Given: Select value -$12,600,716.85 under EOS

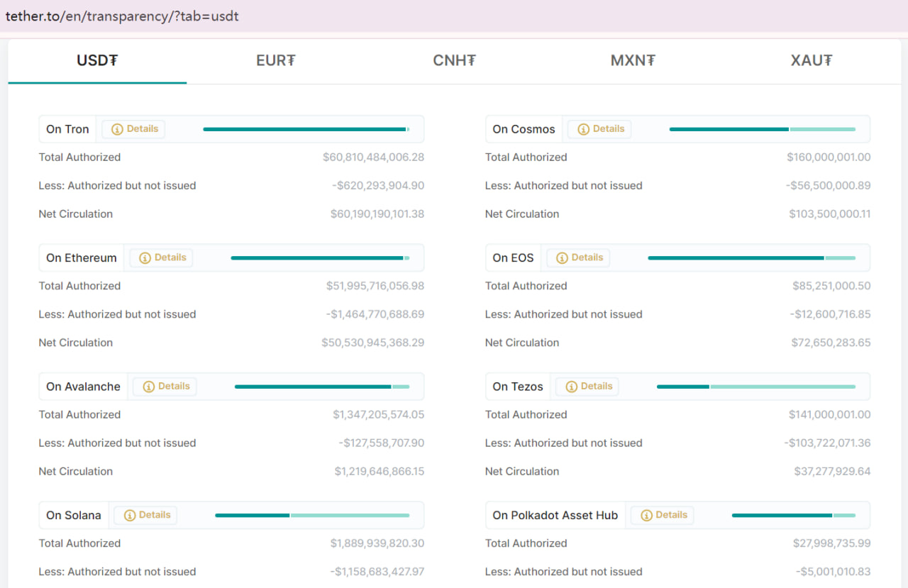Looking at the screenshot, I should [x=830, y=314].
